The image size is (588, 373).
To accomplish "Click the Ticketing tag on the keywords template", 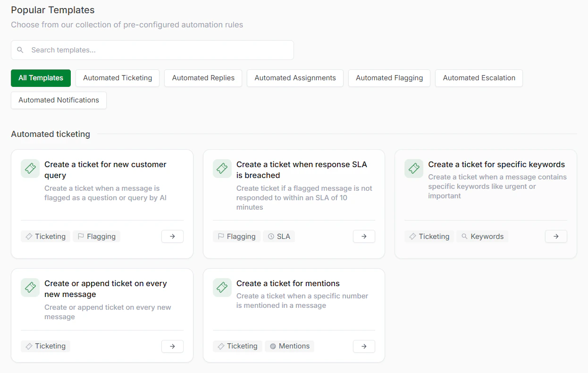I will [x=429, y=236].
